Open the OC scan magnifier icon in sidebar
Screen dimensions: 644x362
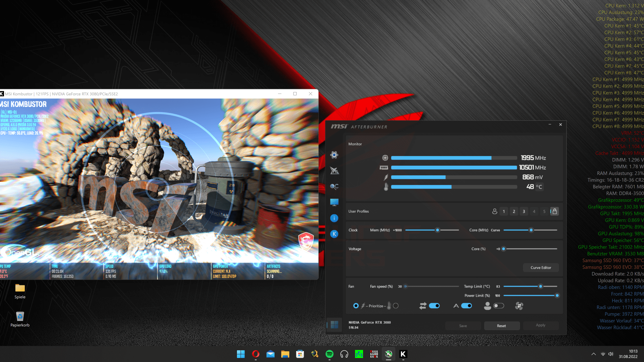point(334,187)
